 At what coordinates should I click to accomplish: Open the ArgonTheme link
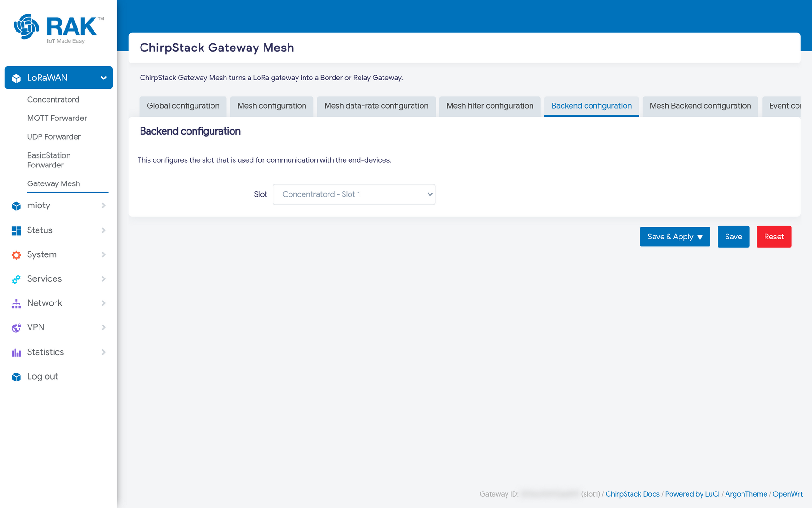746,494
